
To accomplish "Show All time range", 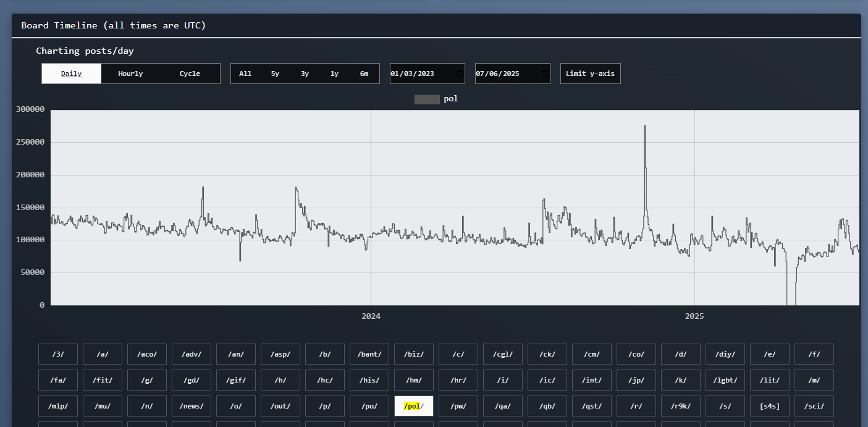I will pos(245,74).
